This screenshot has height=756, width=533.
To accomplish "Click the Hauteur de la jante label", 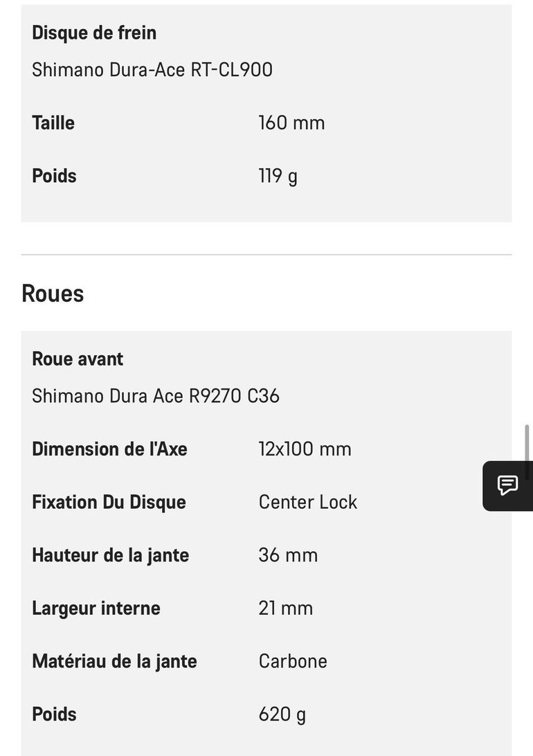I will 111,555.
